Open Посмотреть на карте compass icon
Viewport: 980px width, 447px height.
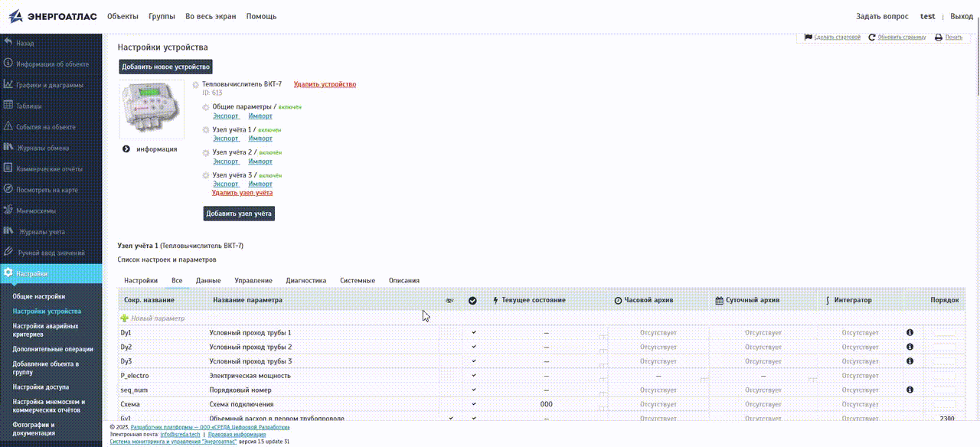coord(8,189)
